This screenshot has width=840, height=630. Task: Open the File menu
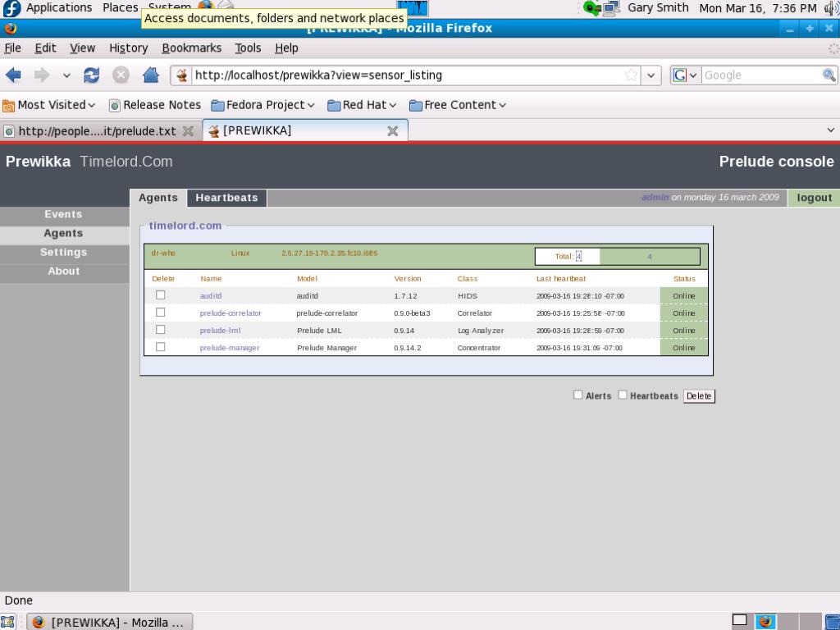(x=13, y=48)
